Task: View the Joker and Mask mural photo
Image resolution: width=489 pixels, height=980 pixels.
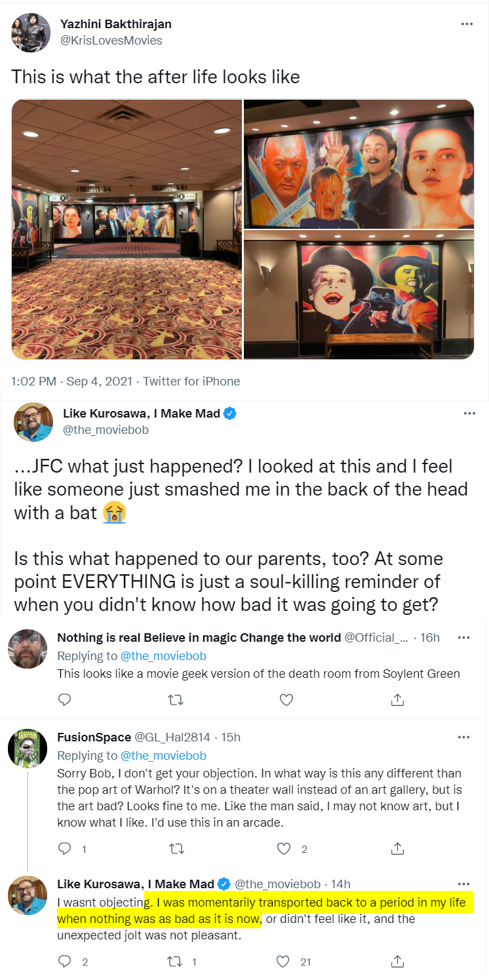Action: coord(359,295)
